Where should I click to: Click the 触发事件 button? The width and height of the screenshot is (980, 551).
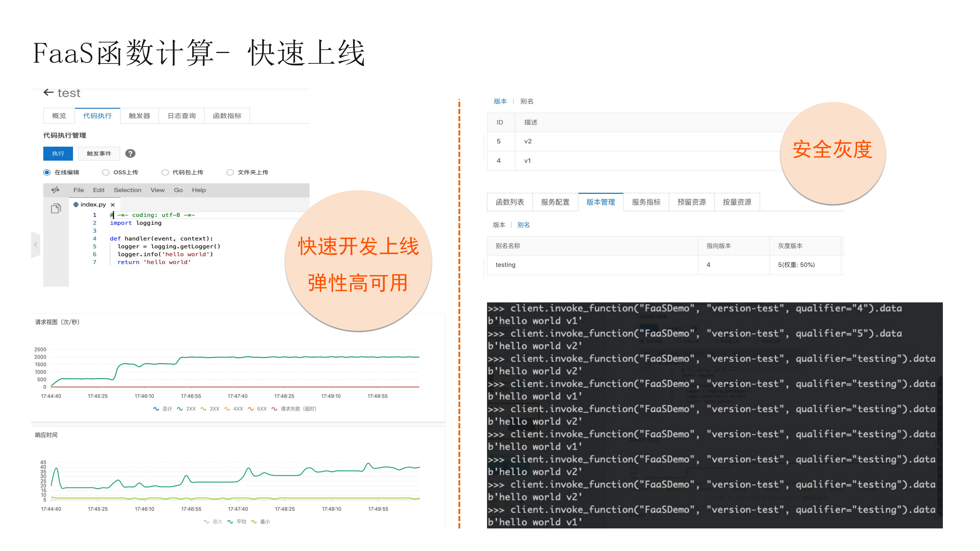[99, 153]
